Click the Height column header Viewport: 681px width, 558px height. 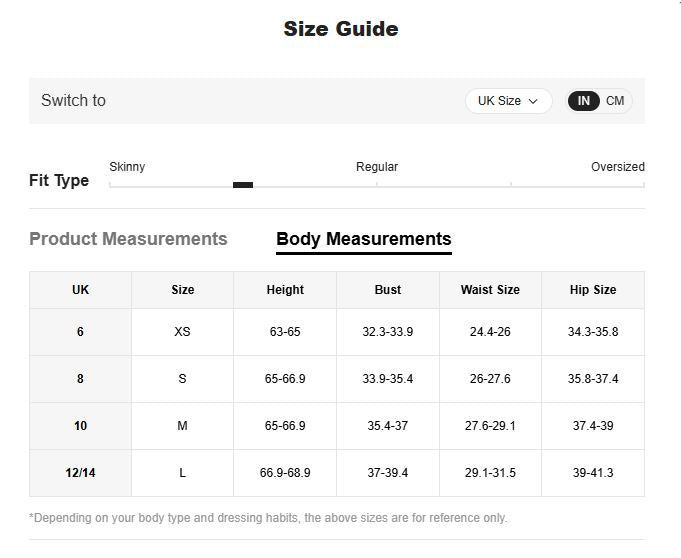click(285, 290)
